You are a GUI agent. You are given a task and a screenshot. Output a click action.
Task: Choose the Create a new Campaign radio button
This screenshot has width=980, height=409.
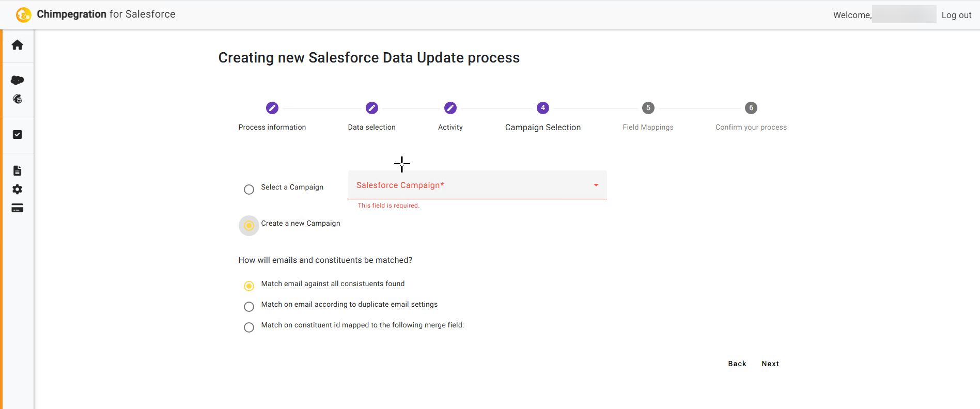(x=249, y=226)
